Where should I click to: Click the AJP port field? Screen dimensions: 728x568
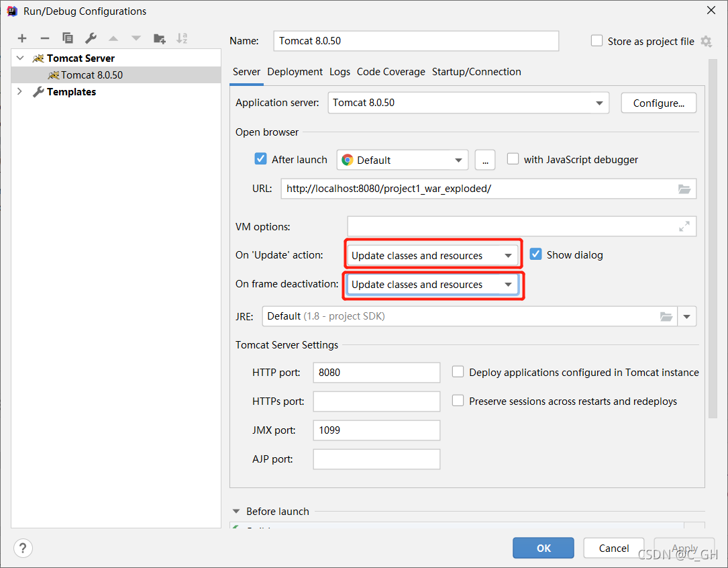[376, 459]
